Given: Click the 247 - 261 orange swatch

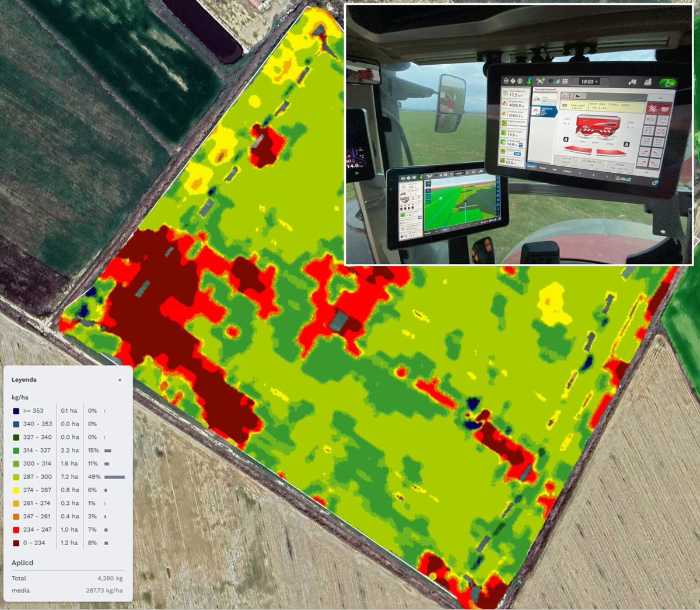Looking at the screenshot, I should (16, 517).
